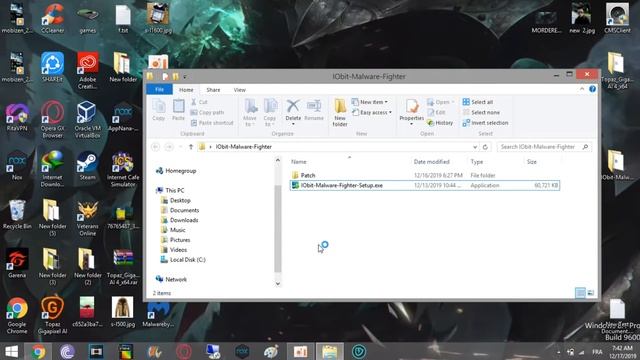Image resolution: width=640 pixels, height=360 pixels.
Task: Click the Search IObit-Malware-Fighter box
Action: 544,147
